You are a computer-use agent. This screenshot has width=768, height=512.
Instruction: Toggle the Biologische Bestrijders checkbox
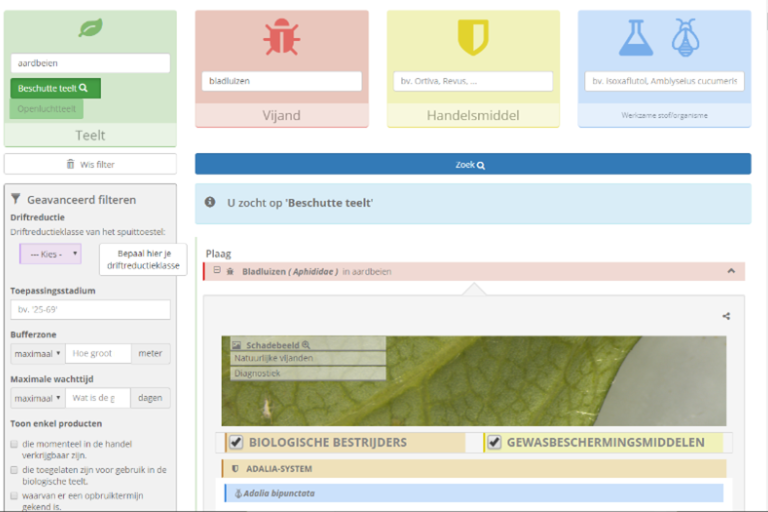(x=236, y=442)
